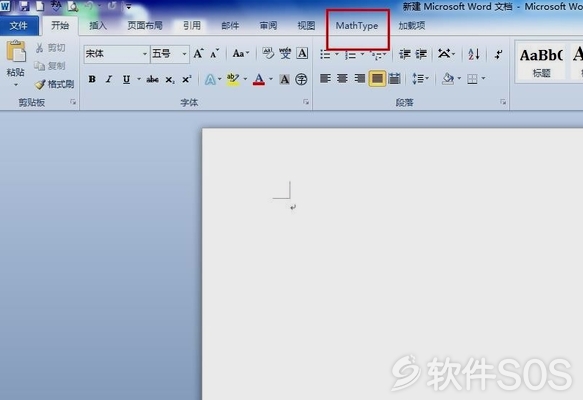
Task: Open the 邮件 (Mailings) tab
Action: pos(230,26)
